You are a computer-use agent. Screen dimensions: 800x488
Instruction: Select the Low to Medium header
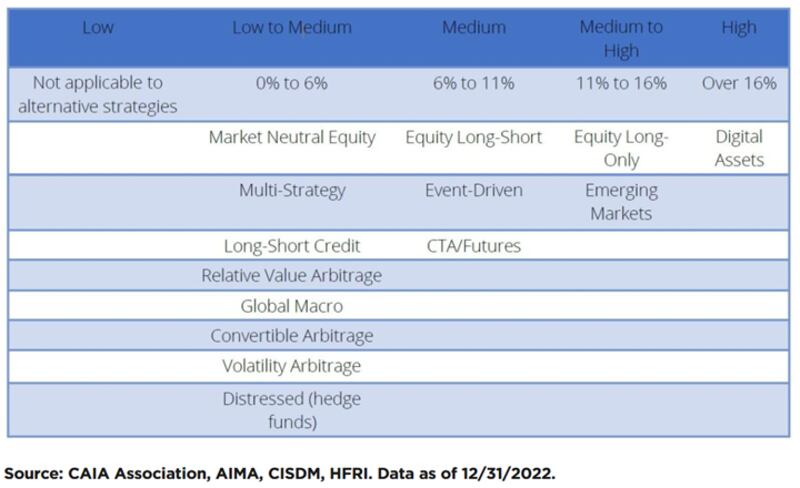292,28
